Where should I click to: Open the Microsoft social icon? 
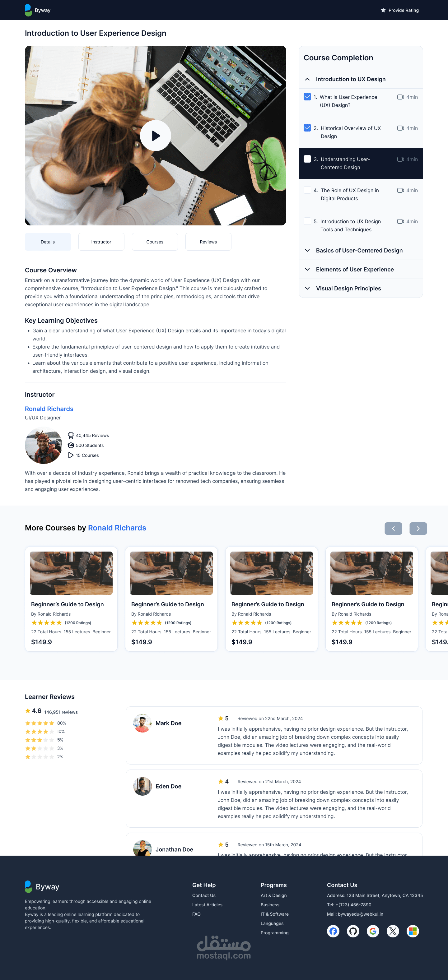tap(413, 931)
